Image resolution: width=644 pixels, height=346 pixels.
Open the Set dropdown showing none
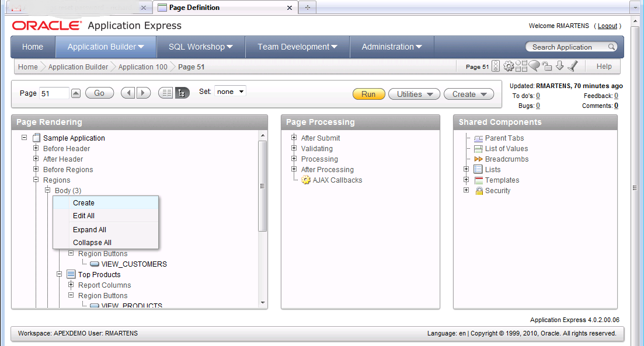point(231,92)
